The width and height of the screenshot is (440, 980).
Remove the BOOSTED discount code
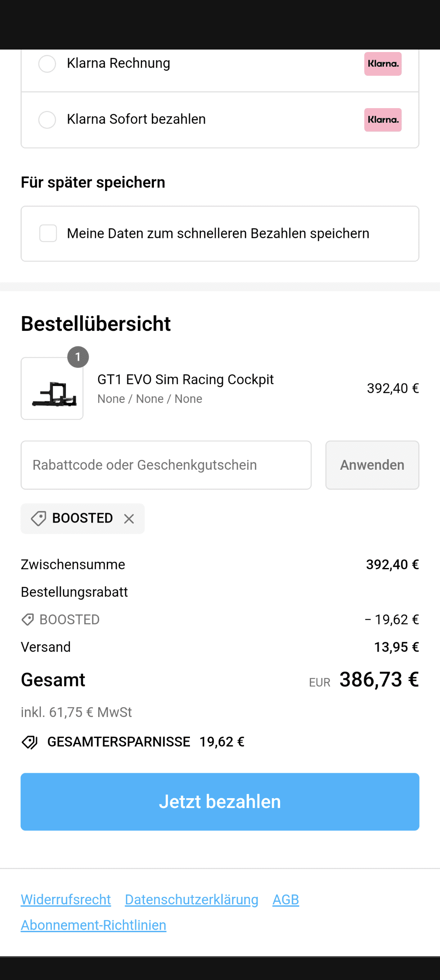[x=129, y=519]
